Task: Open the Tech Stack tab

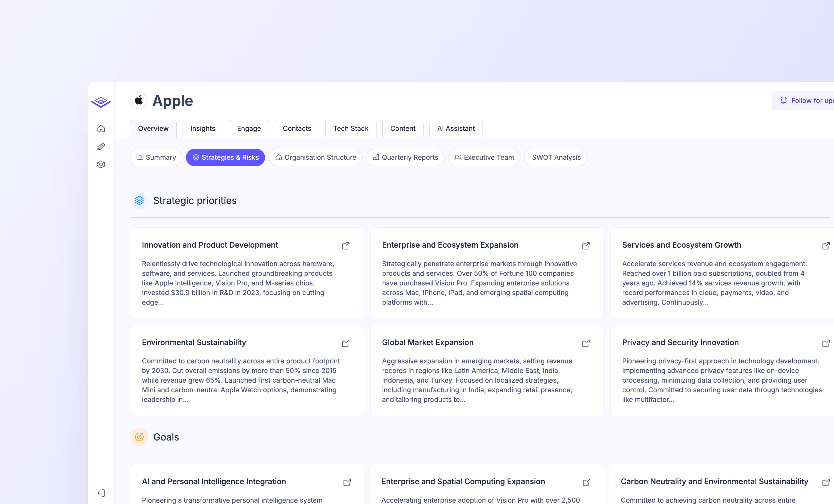Action: click(351, 129)
